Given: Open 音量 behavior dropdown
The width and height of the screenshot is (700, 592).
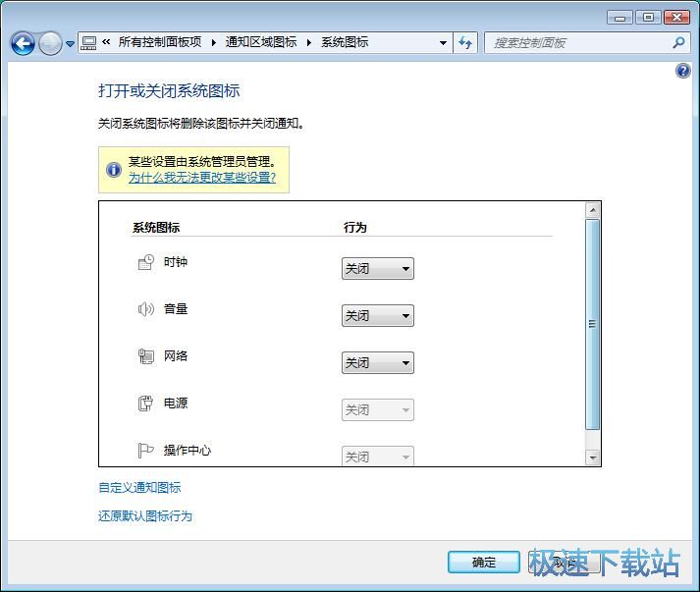Looking at the screenshot, I should [378, 316].
